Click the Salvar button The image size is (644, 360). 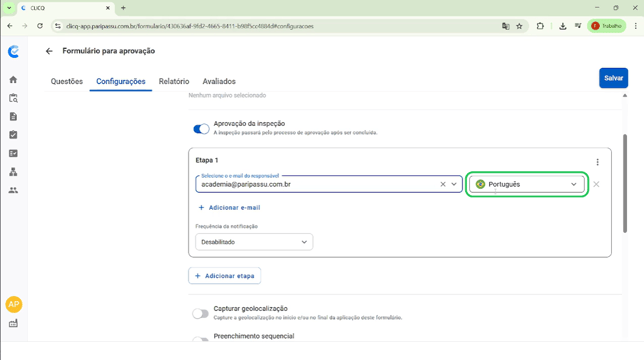pos(613,78)
